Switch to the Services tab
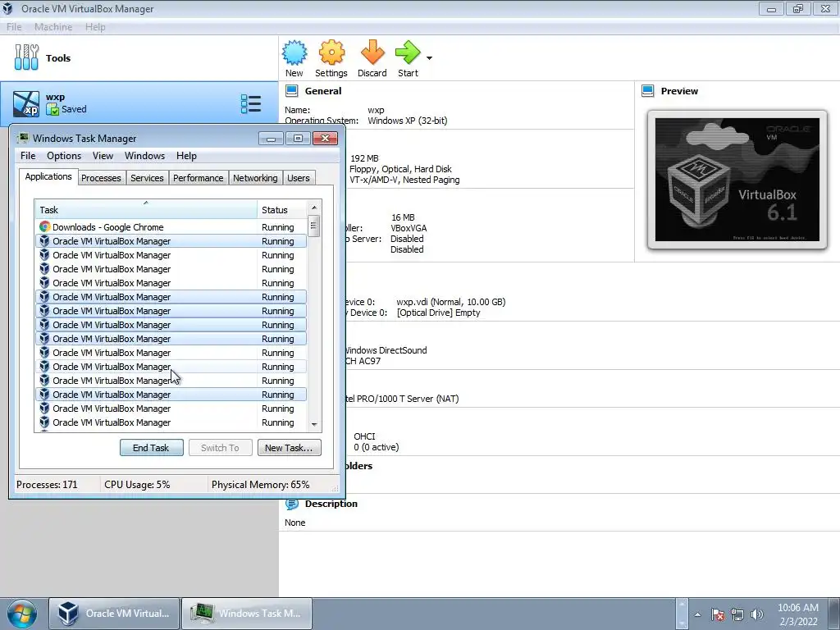The width and height of the screenshot is (840, 630). coord(147,178)
